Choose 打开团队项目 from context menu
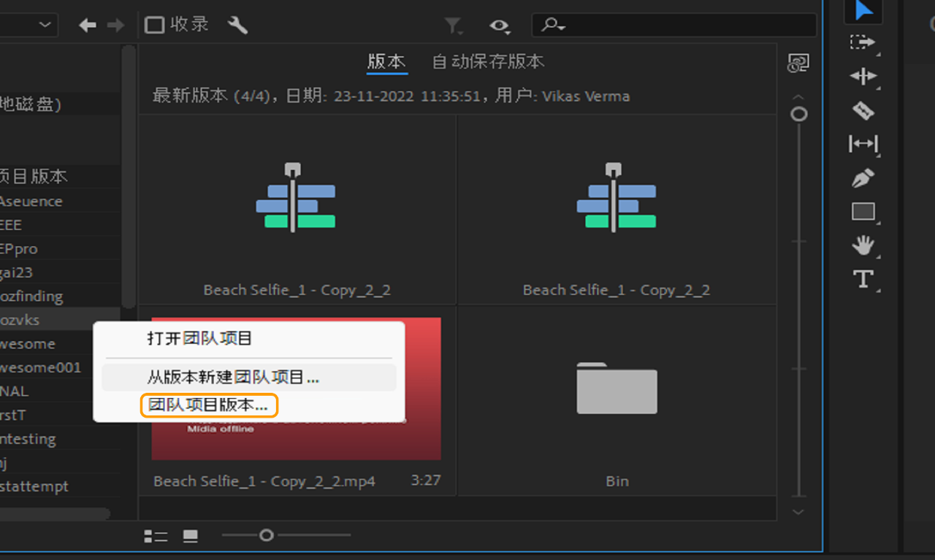The height and width of the screenshot is (560, 935). coord(199,339)
